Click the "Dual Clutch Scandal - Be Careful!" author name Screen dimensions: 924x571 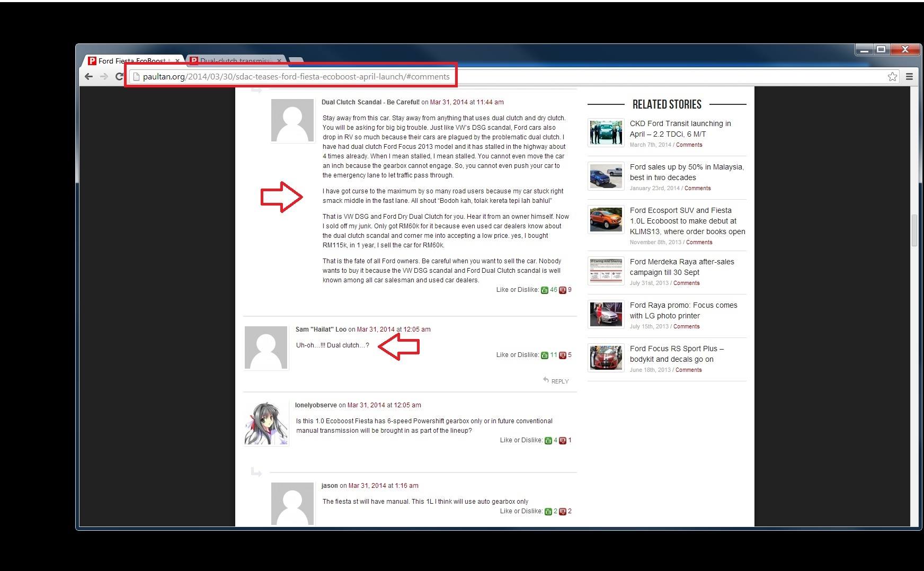[370, 102]
